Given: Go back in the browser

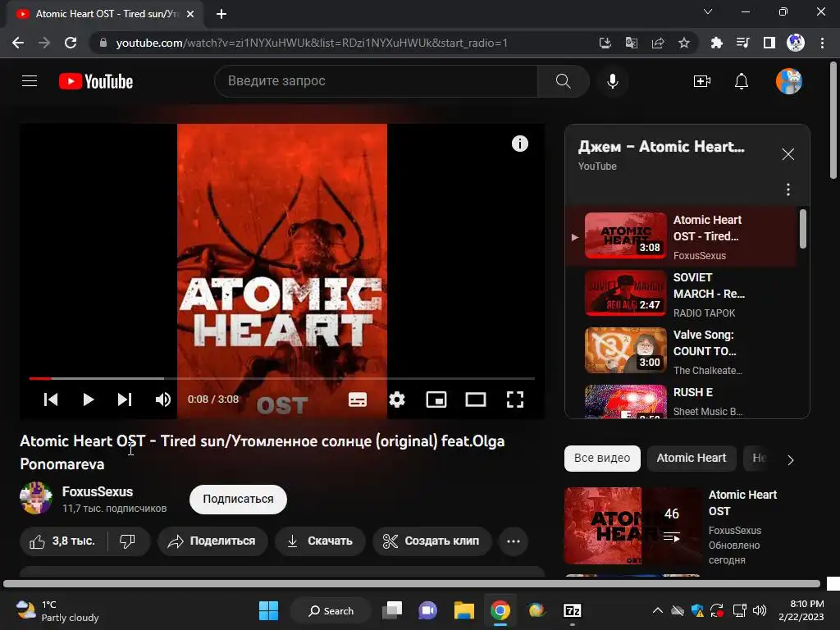Looking at the screenshot, I should [x=18, y=43].
